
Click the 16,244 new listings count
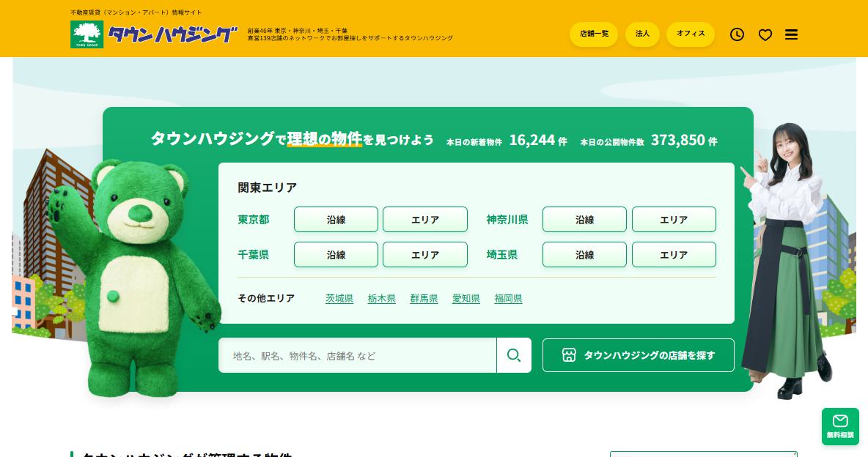(x=532, y=140)
